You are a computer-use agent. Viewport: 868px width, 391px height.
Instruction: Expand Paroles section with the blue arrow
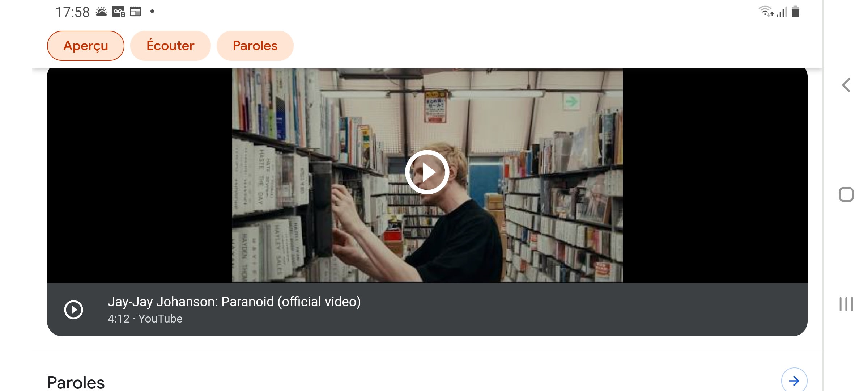pyautogui.click(x=794, y=381)
